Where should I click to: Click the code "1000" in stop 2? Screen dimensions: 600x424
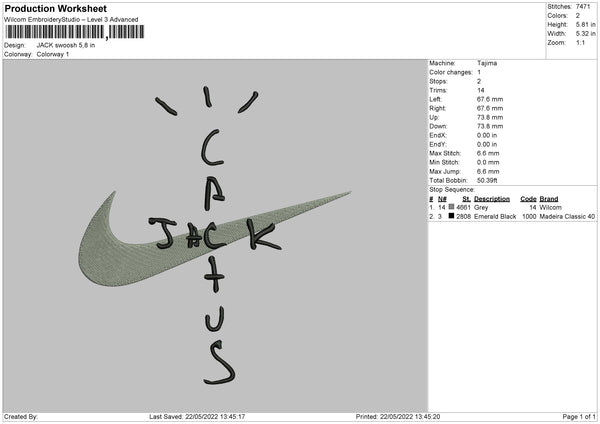(529, 217)
